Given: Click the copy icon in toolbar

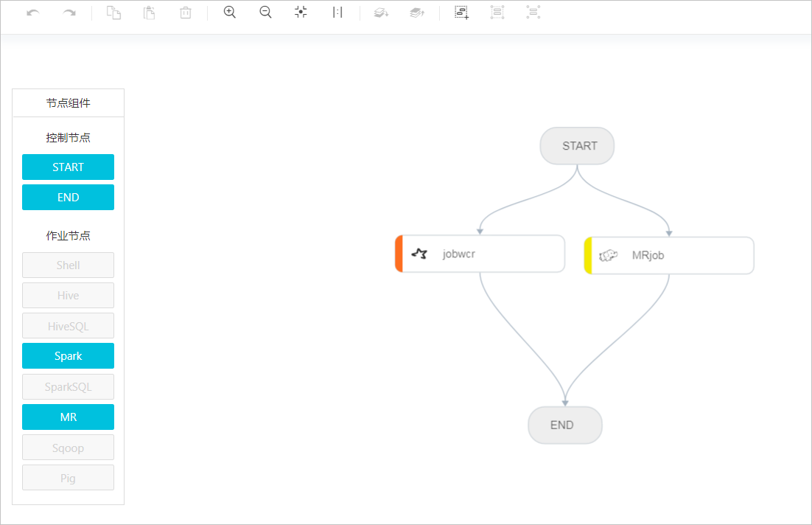Looking at the screenshot, I should point(113,13).
